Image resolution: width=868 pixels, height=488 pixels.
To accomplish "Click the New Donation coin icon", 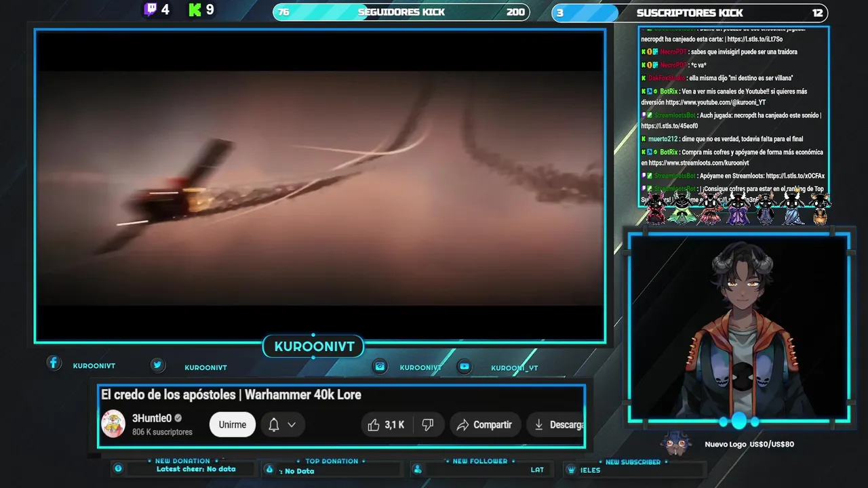I will tap(118, 468).
